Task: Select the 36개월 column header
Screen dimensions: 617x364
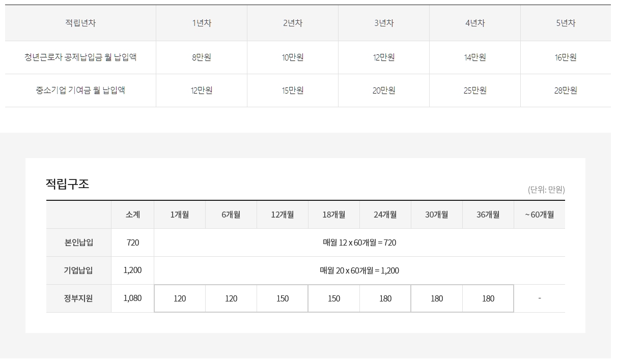Action: pyautogui.click(x=488, y=215)
